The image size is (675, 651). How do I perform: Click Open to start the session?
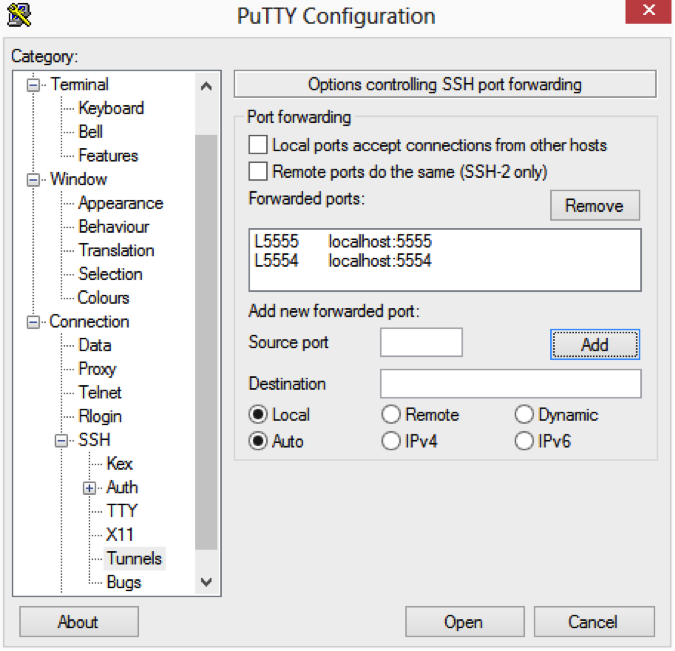click(463, 622)
